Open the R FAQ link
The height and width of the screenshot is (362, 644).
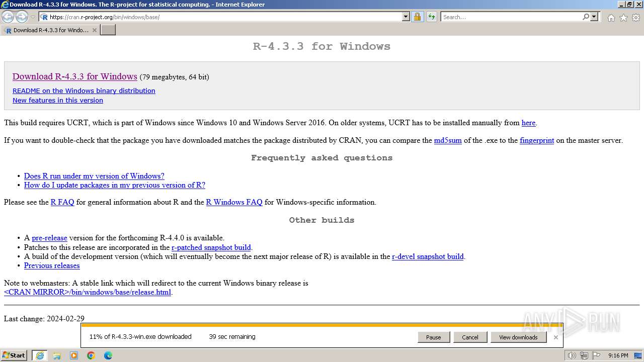pos(62,202)
